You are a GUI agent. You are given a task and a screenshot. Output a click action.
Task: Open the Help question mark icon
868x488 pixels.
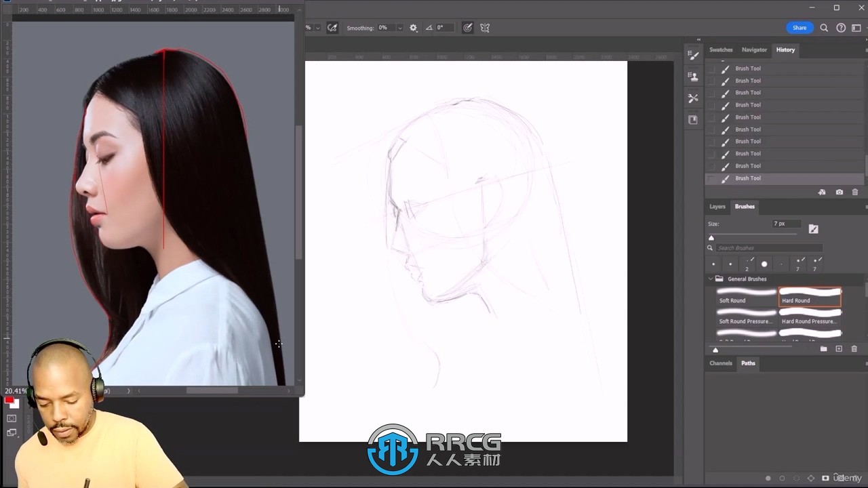(841, 28)
